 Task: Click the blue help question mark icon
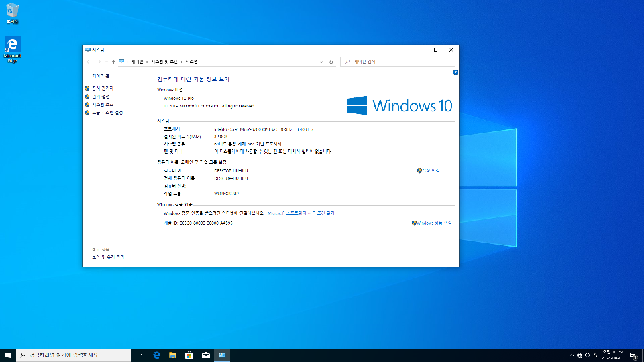[455, 72]
